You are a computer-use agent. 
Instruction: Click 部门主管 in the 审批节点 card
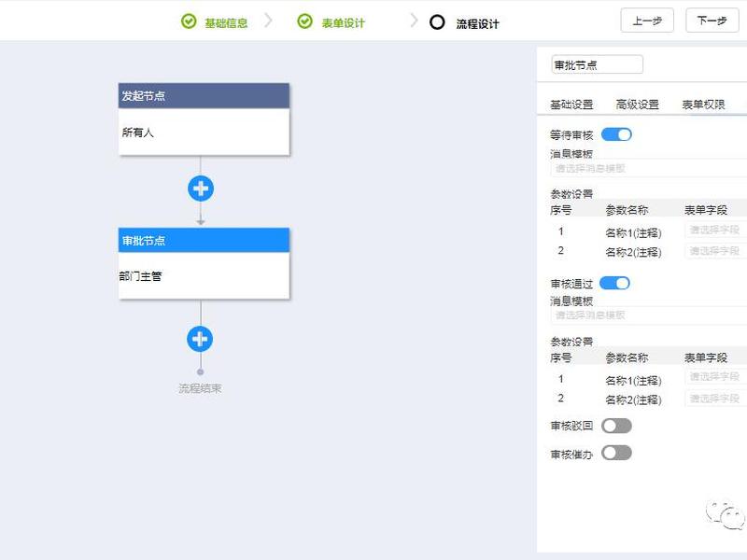(141, 276)
